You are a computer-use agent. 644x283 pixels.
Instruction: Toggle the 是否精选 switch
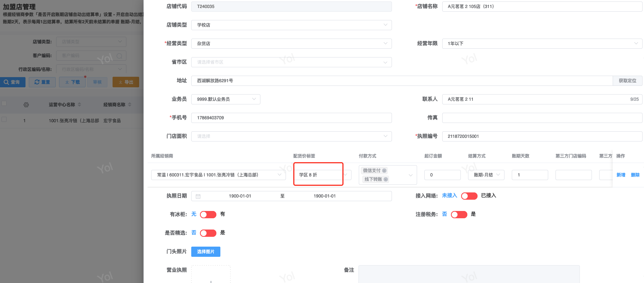[208, 233]
